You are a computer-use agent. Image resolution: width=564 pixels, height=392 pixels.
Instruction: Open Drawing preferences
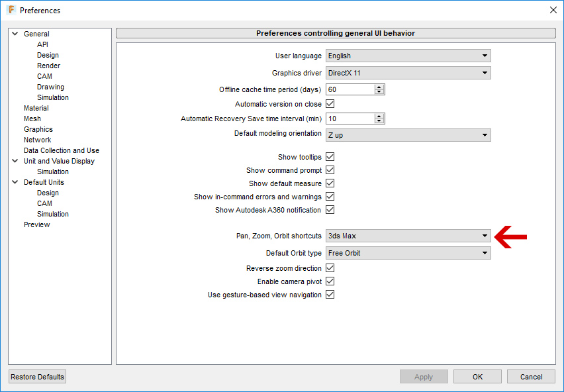50,87
